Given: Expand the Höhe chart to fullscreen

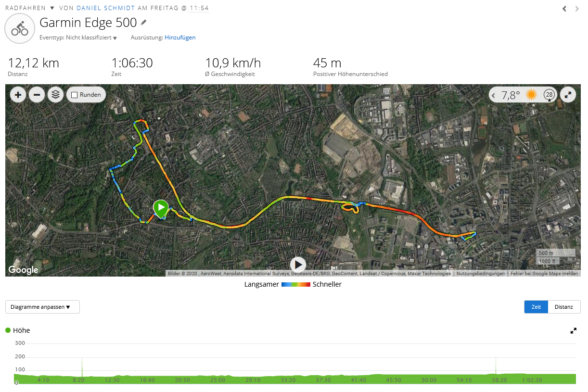Looking at the screenshot, I should pos(574,331).
